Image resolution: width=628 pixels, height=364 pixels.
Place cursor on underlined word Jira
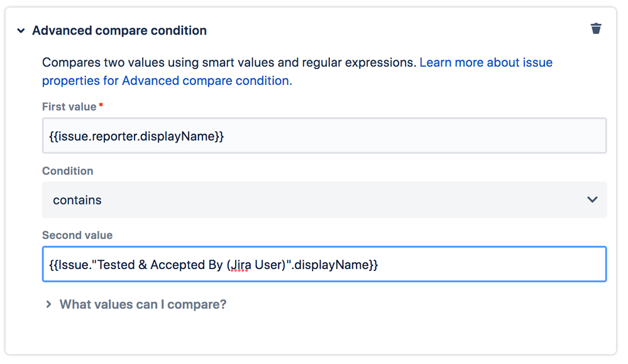point(240,265)
